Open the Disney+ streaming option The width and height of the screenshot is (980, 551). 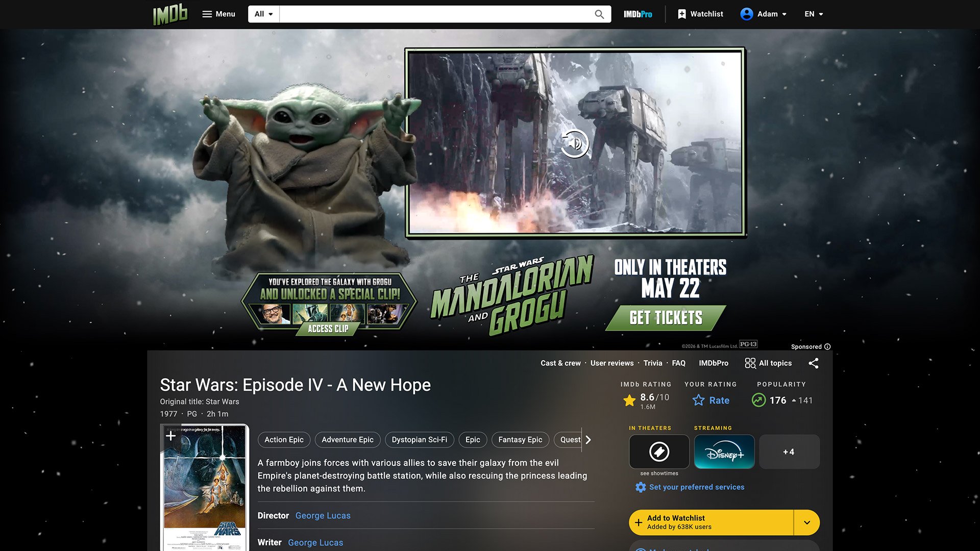(x=724, y=452)
